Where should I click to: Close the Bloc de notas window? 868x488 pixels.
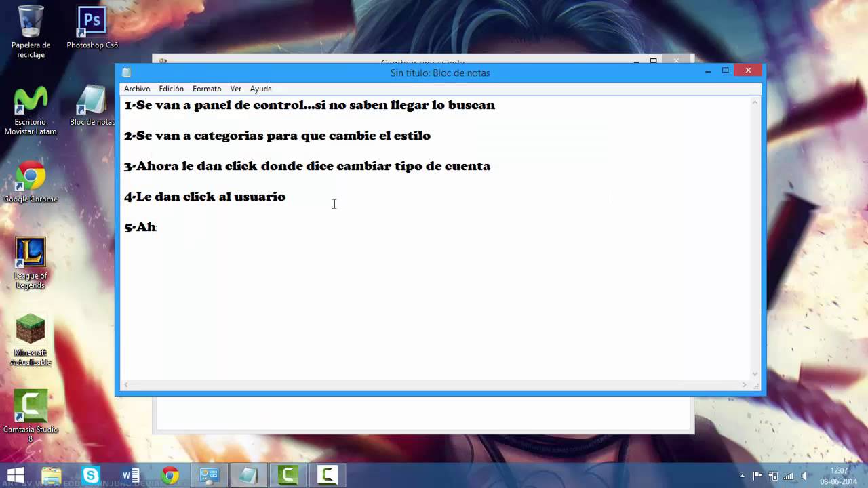click(748, 70)
